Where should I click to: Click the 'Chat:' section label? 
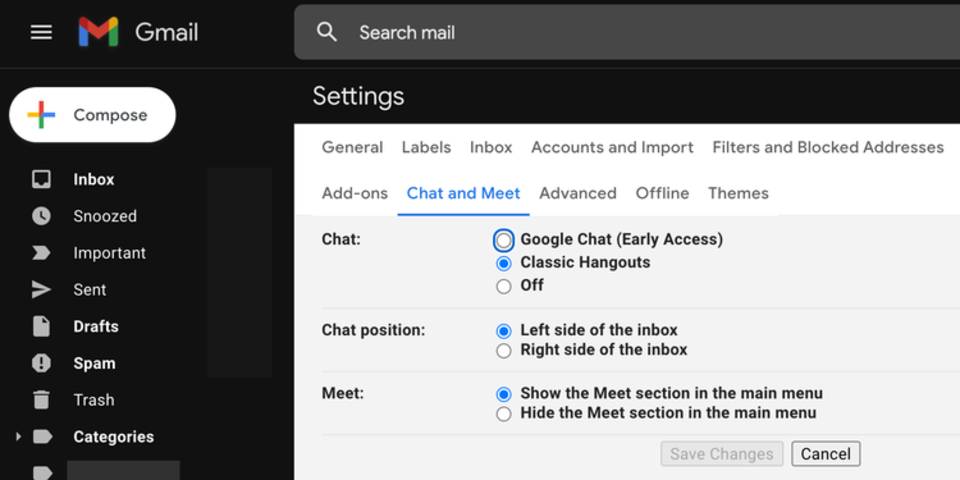(x=341, y=239)
